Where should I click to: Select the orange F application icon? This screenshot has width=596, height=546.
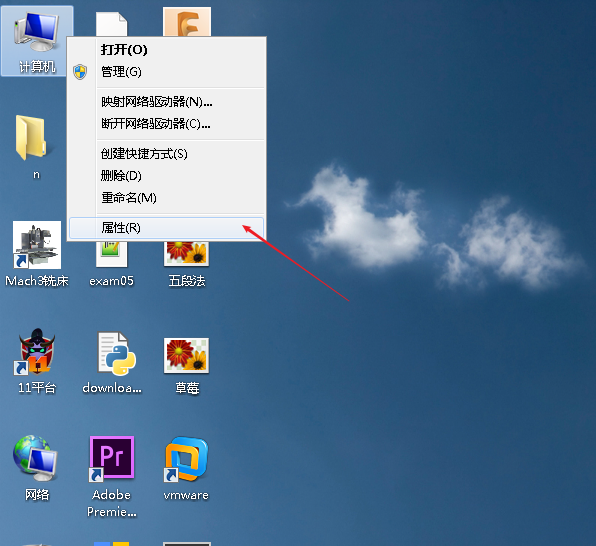[187, 22]
